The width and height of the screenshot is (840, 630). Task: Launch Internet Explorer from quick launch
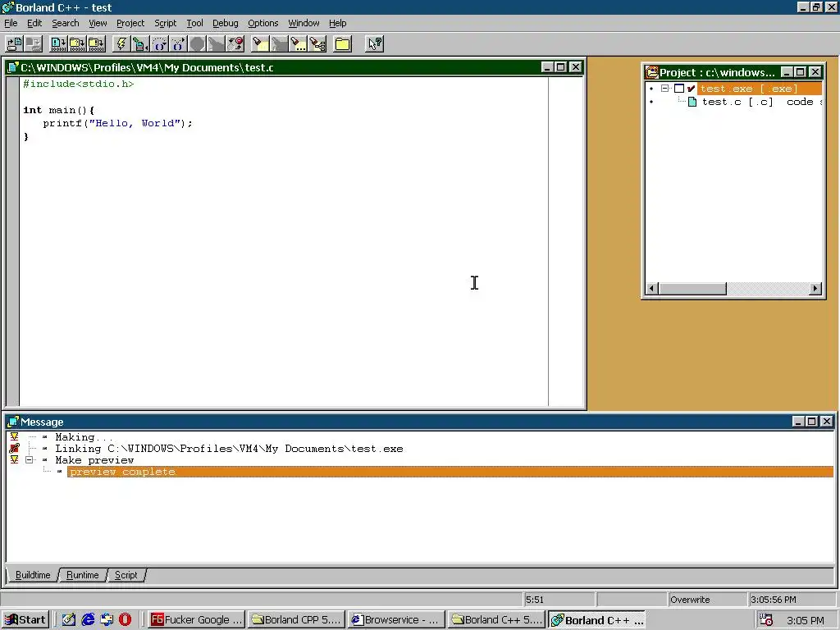pyautogui.click(x=88, y=620)
